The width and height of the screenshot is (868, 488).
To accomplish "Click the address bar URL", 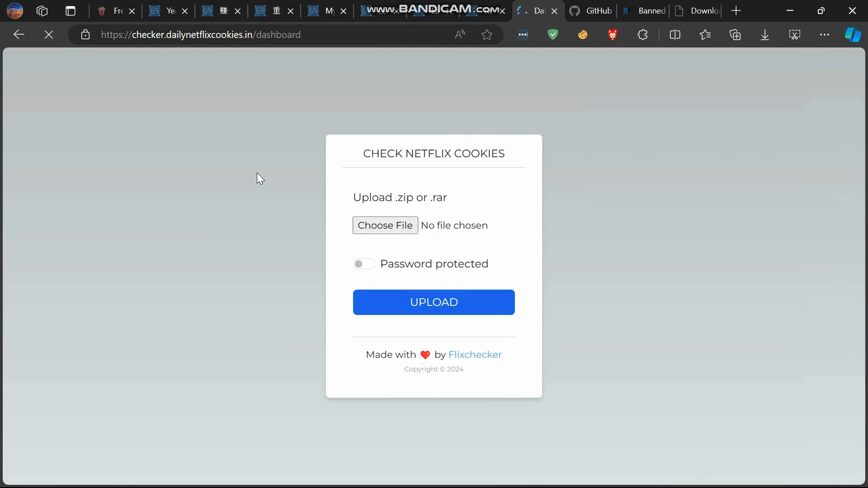I will 201,35.
